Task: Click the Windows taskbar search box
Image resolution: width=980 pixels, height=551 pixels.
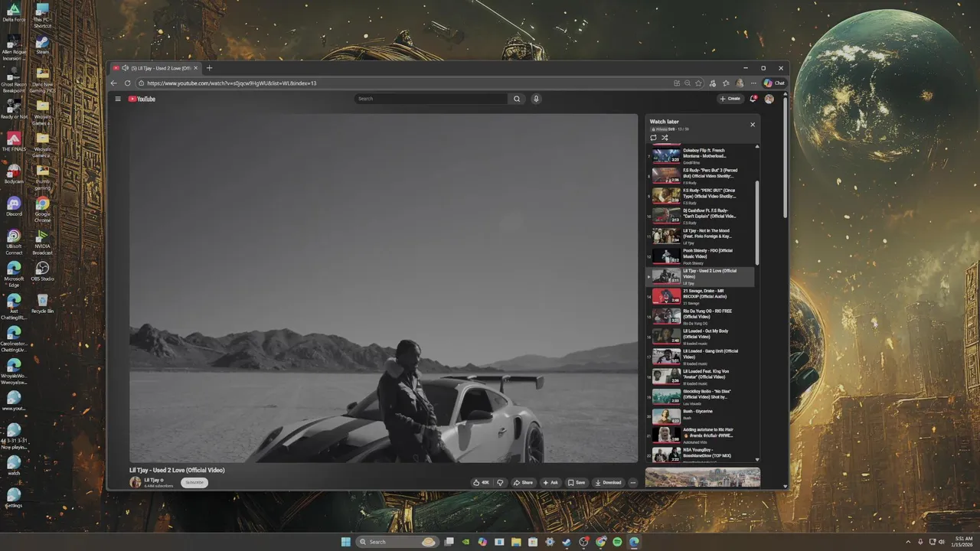Action: (x=397, y=542)
